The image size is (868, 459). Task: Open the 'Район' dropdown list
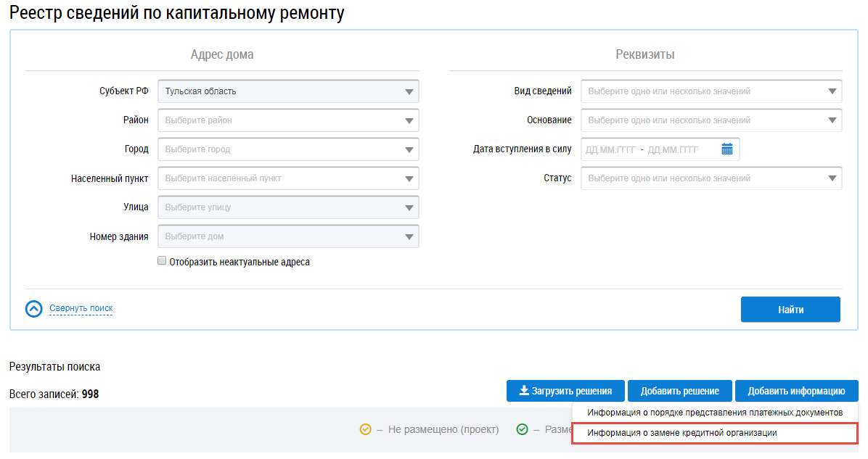pos(288,120)
